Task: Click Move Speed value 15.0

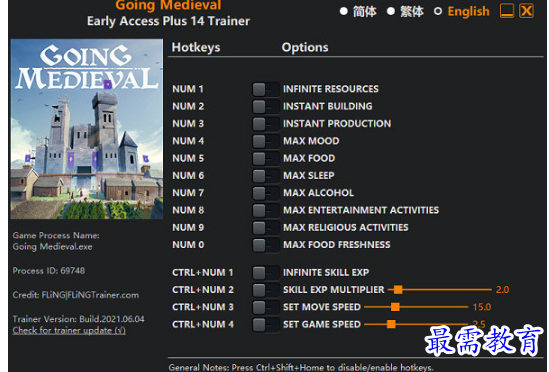Action: [x=482, y=307]
